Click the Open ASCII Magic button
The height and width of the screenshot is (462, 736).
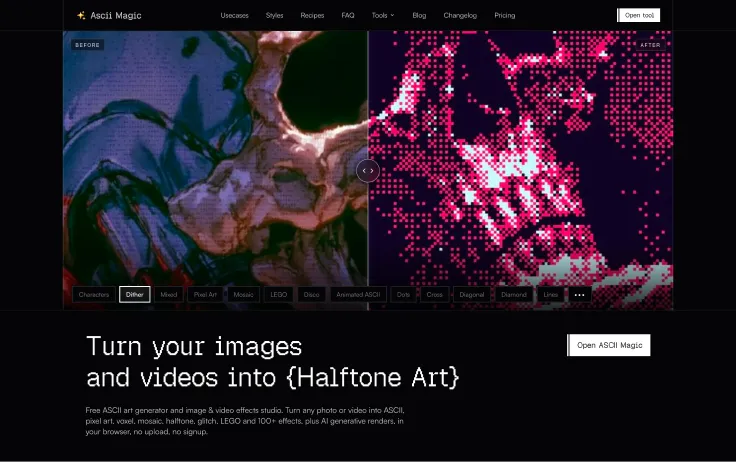[609, 345]
